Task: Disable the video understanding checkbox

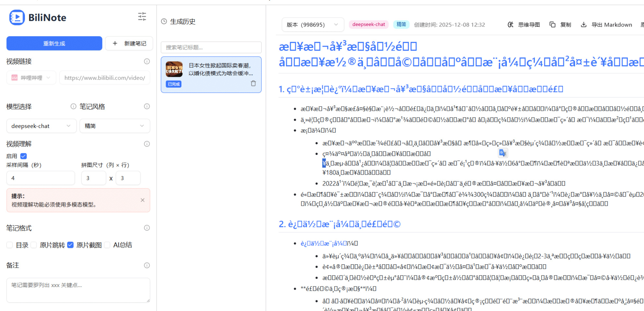Action: tap(24, 156)
